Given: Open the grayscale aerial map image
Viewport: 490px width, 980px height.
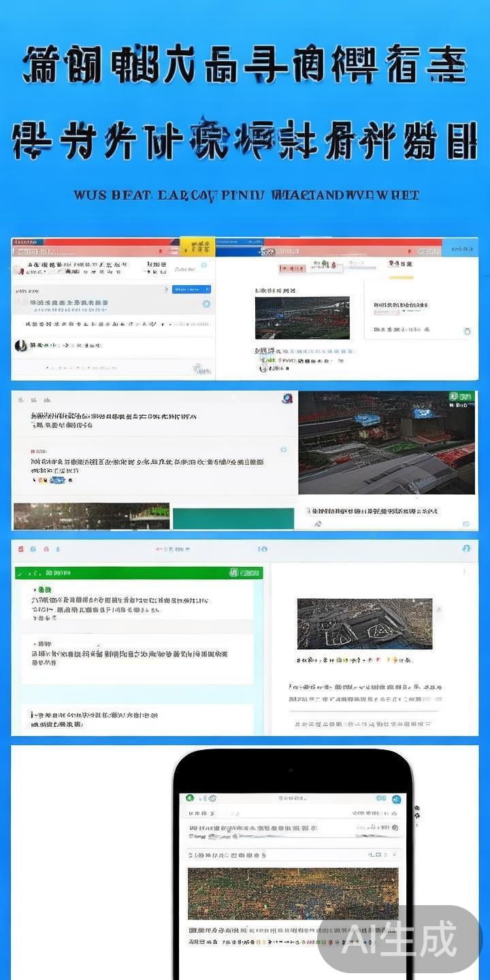Looking at the screenshot, I should click(365, 623).
